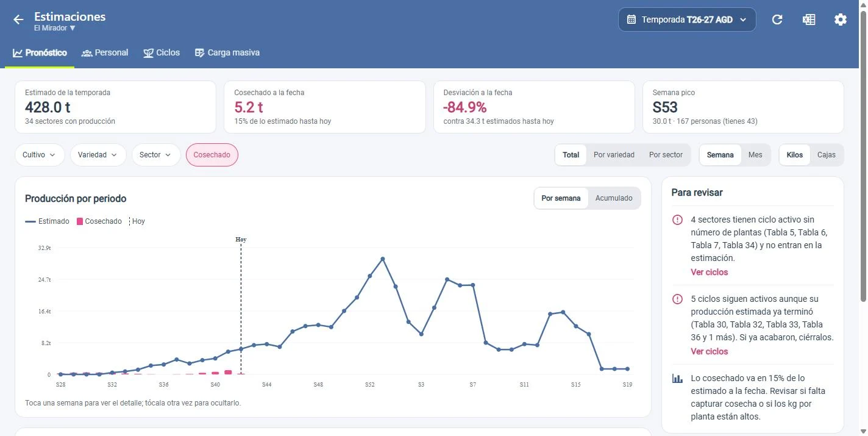Click the warning icon beside '5 ciclos' alert
The height and width of the screenshot is (436, 868).
677,299
